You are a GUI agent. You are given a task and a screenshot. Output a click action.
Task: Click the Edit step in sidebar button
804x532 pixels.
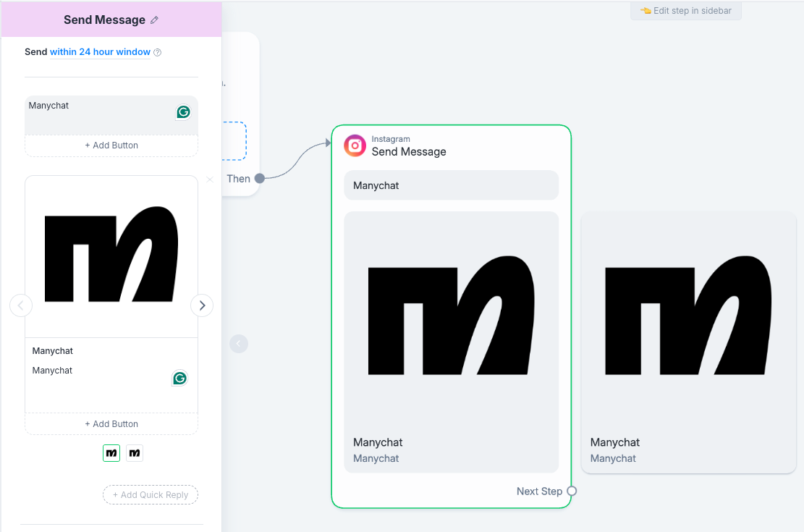click(685, 11)
